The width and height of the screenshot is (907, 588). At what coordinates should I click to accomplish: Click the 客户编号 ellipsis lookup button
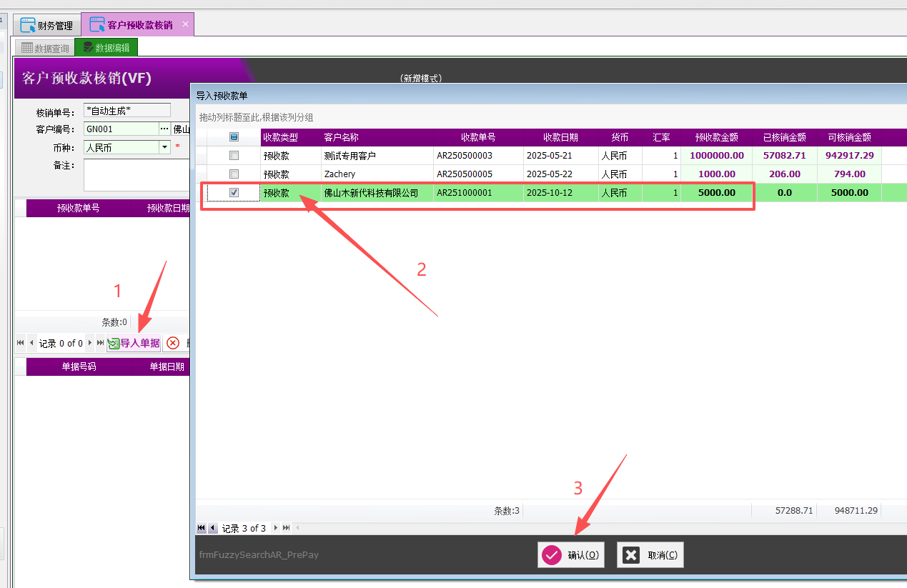164,129
